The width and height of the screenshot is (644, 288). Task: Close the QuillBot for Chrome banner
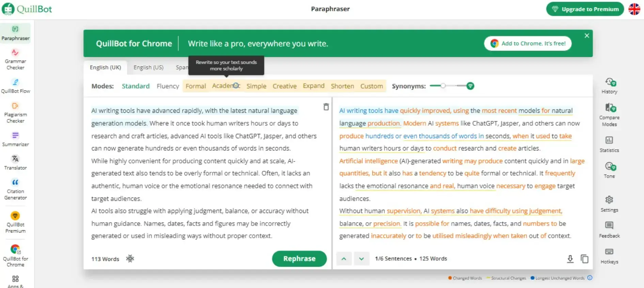click(x=586, y=36)
